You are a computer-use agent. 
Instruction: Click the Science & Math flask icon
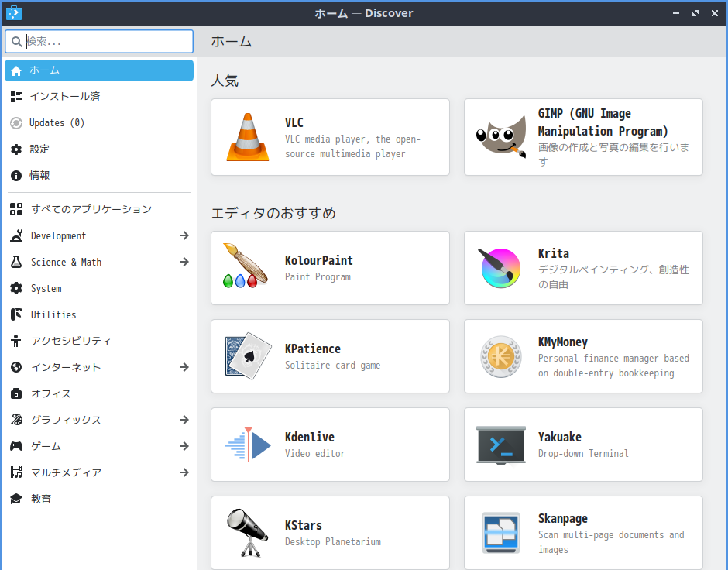tap(16, 262)
